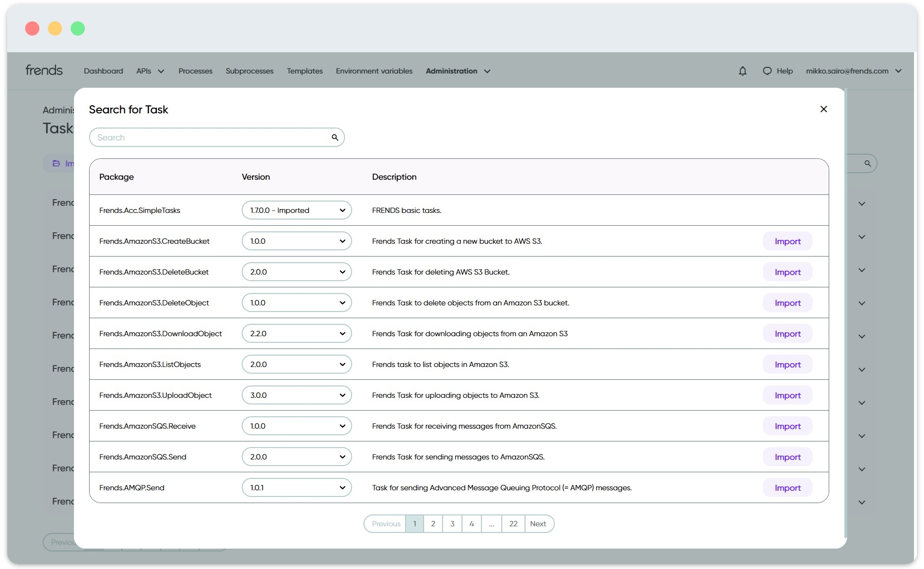Open version dropdown for Frends.AMQP.Send
924x569 pixels.
pos(296,487)
